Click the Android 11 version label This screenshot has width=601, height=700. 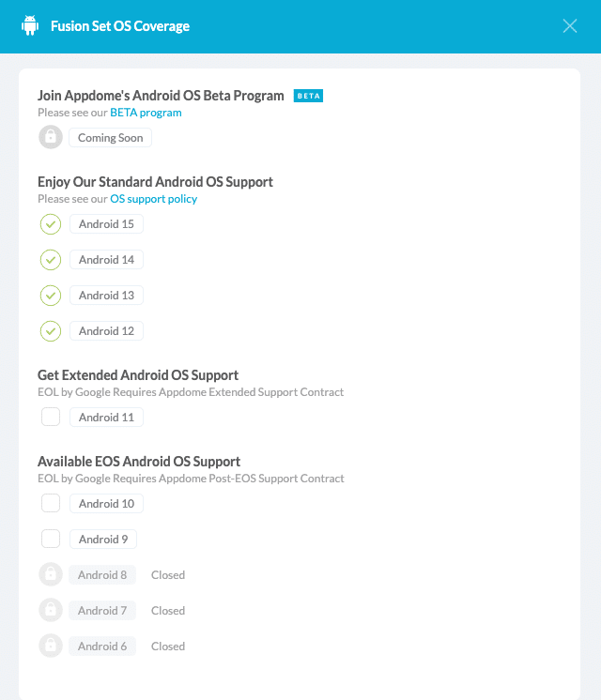point(106,418)
